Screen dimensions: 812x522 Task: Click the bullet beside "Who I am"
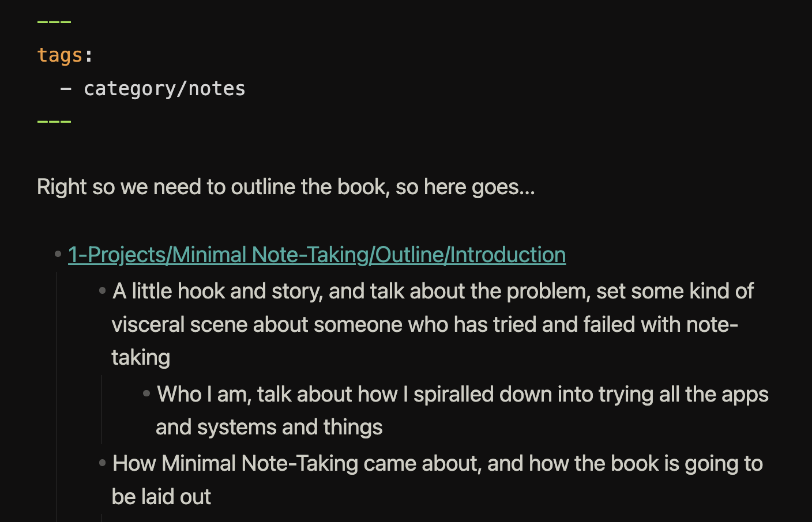[x=146, y=394]
